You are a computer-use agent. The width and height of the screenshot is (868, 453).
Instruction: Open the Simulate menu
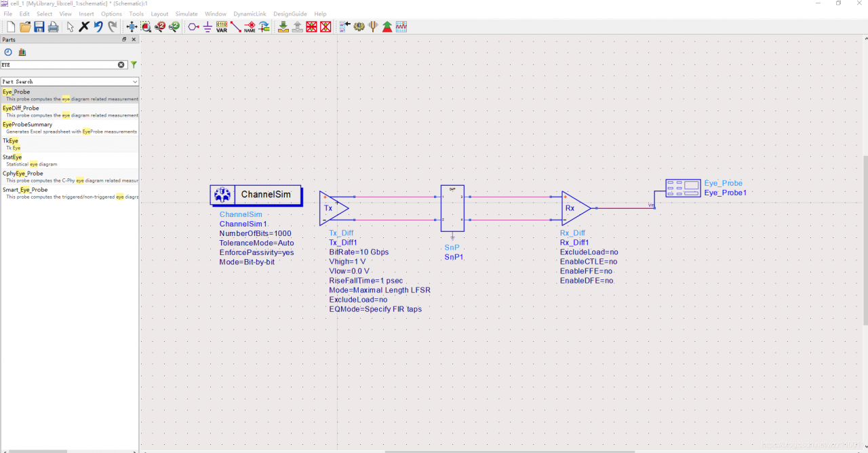point(186,14)
